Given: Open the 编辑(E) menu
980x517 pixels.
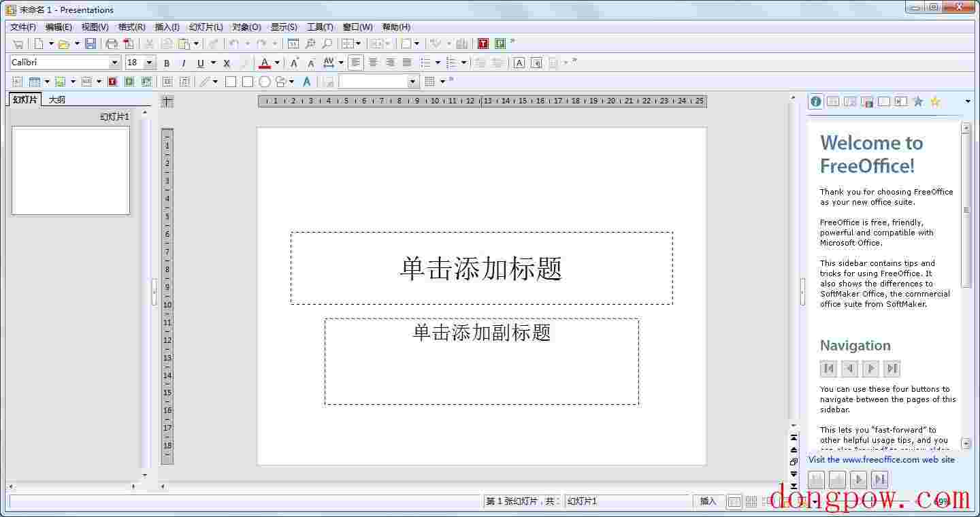Looking at the screenshot, I should point(59,27).
